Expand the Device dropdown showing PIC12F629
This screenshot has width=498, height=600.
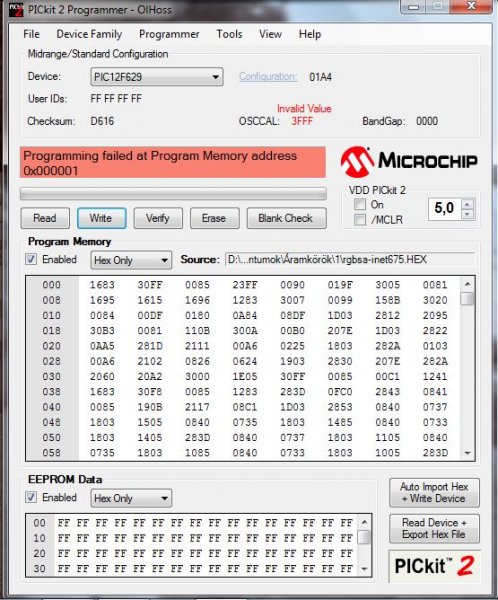(157, 77)
